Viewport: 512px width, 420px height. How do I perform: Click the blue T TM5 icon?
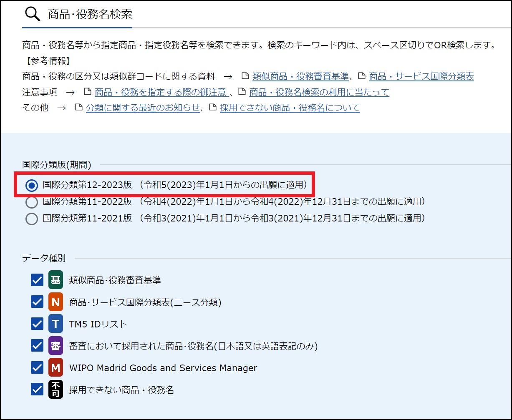(55, 324)
